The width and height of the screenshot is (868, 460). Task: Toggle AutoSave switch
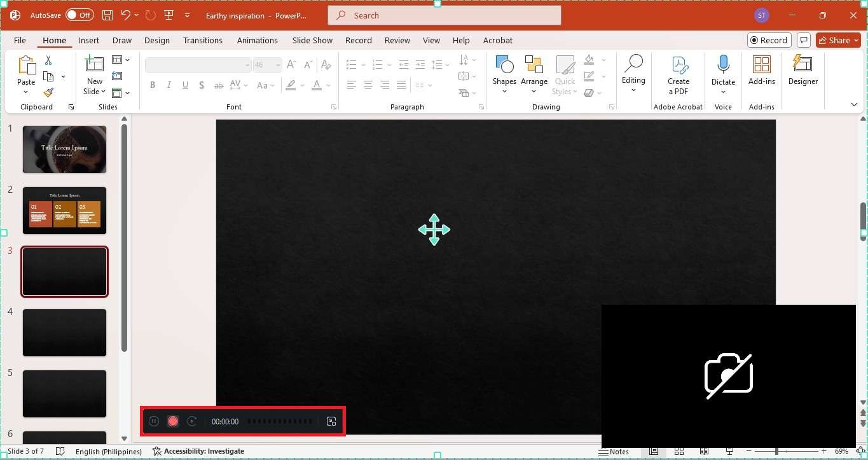pos(79,15)
